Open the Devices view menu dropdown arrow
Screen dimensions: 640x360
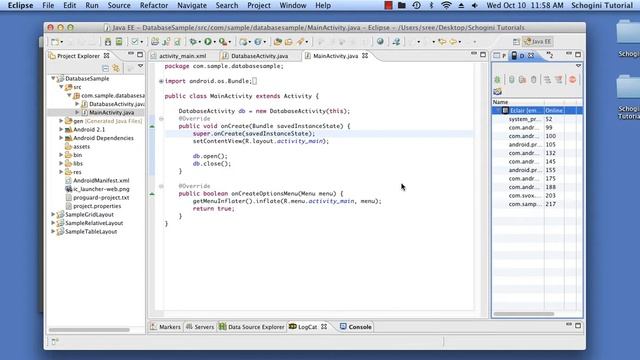578,66
